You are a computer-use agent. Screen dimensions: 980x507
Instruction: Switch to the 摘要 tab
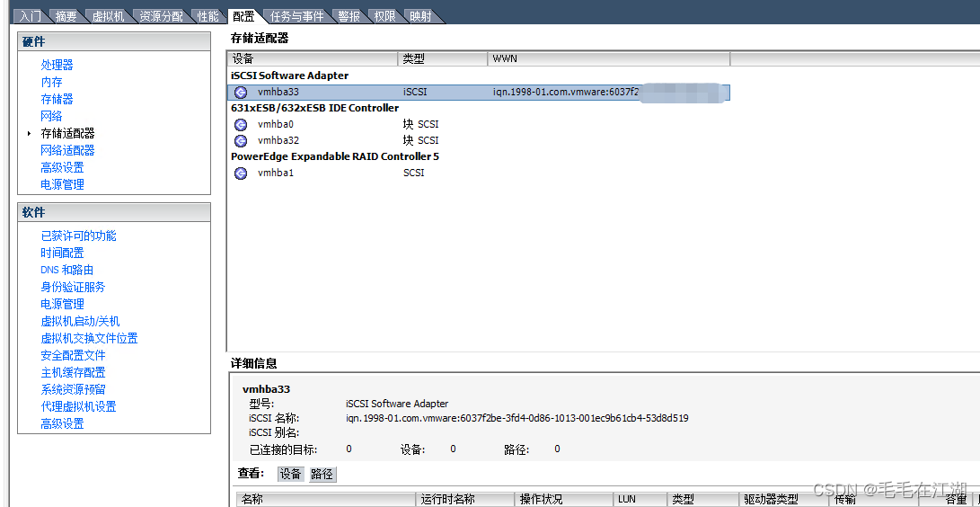(66, 16)
